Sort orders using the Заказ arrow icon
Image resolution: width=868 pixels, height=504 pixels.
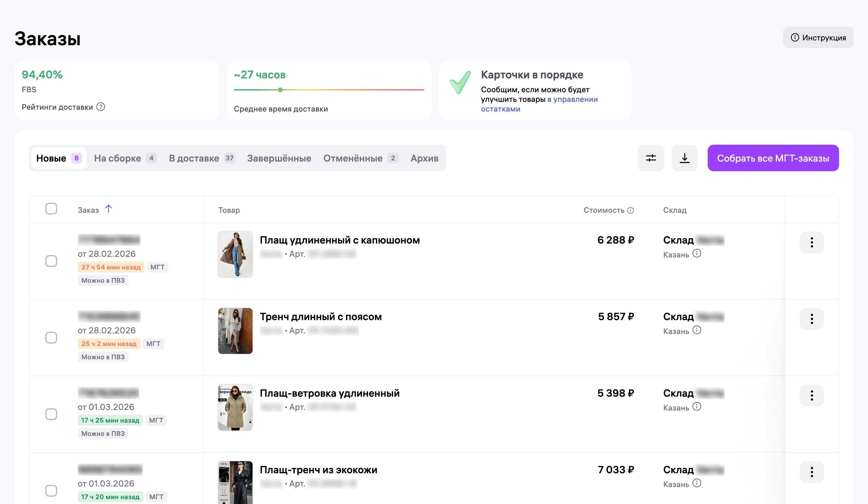[x=108, y=209]
